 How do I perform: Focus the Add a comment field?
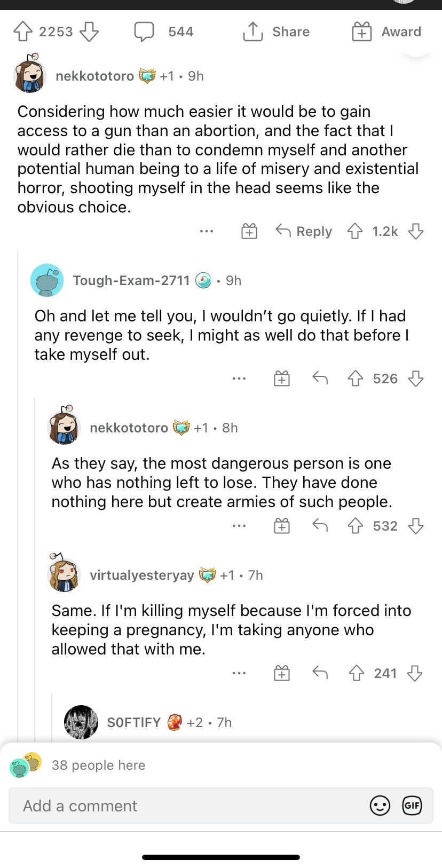[x=221, y=806]
